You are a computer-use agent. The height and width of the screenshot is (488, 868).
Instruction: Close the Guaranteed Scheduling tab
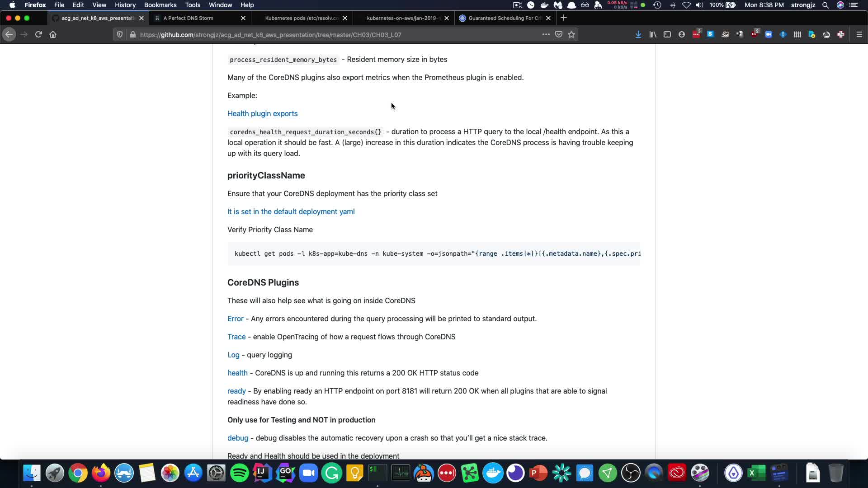[x=548, y=18]
